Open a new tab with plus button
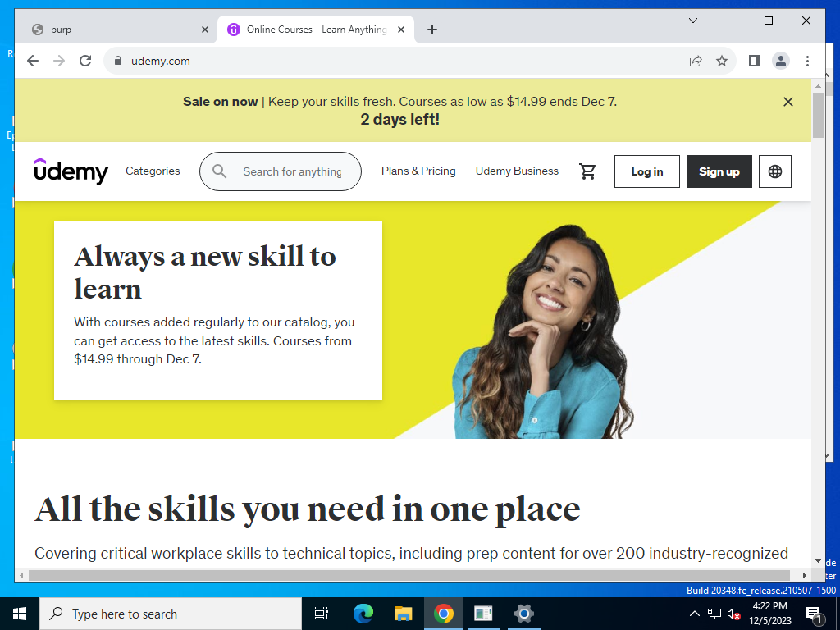 (x=432, y=30)
